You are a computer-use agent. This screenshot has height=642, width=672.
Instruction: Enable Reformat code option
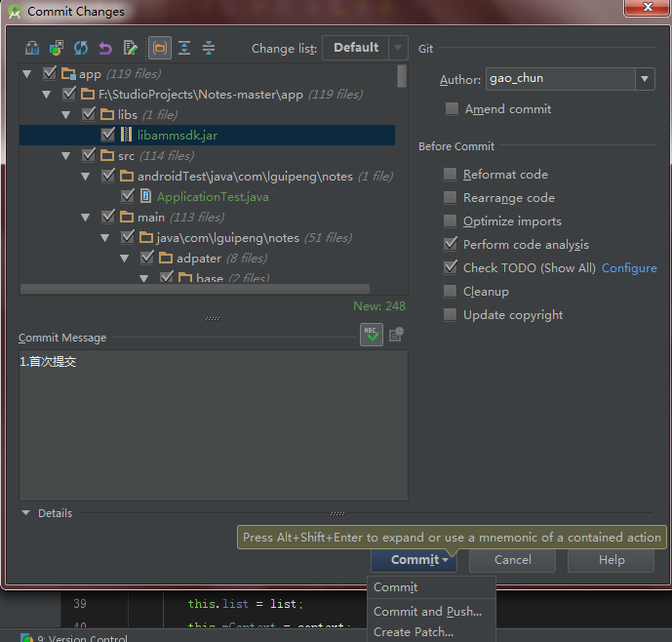click(x=450, y=174)
